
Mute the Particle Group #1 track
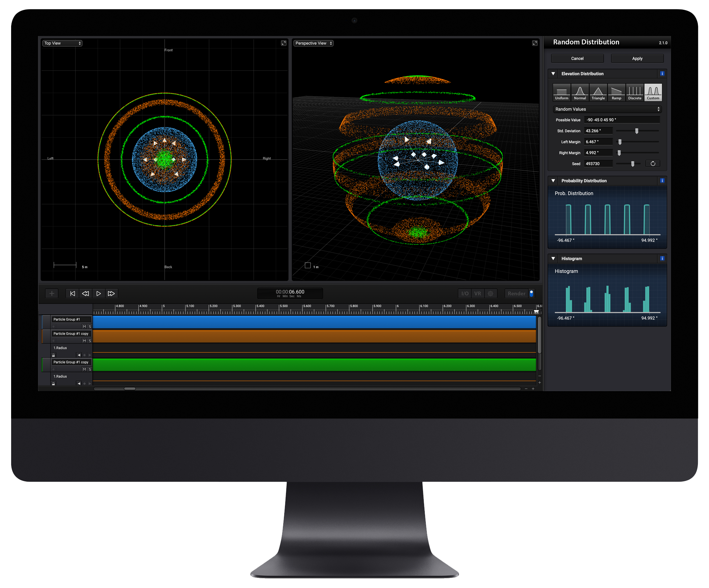click(85, 326)
